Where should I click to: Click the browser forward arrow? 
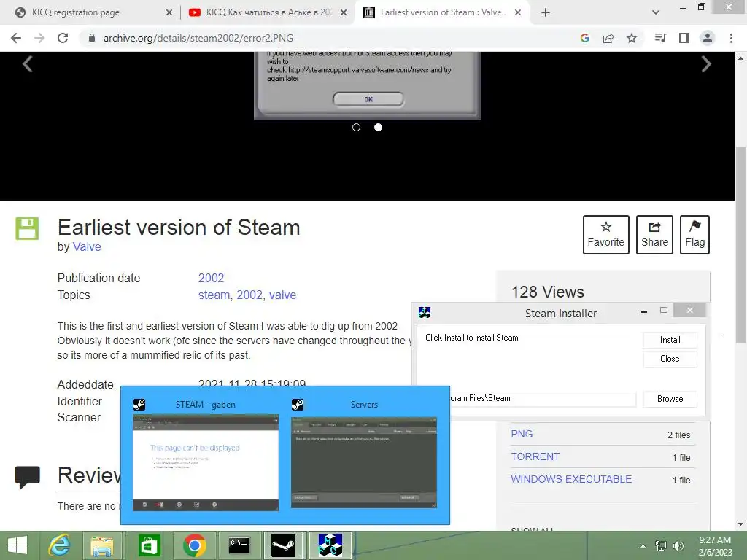point(39,38)
